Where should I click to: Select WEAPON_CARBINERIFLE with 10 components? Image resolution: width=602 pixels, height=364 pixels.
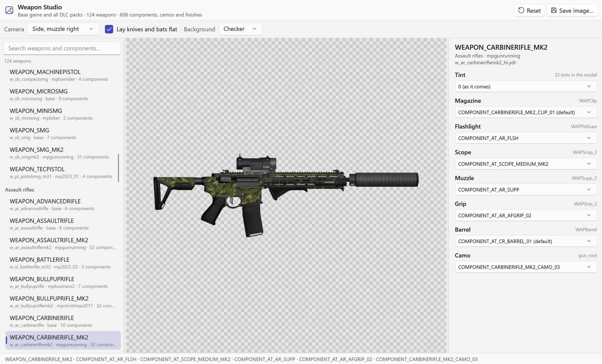pos(63,321)
